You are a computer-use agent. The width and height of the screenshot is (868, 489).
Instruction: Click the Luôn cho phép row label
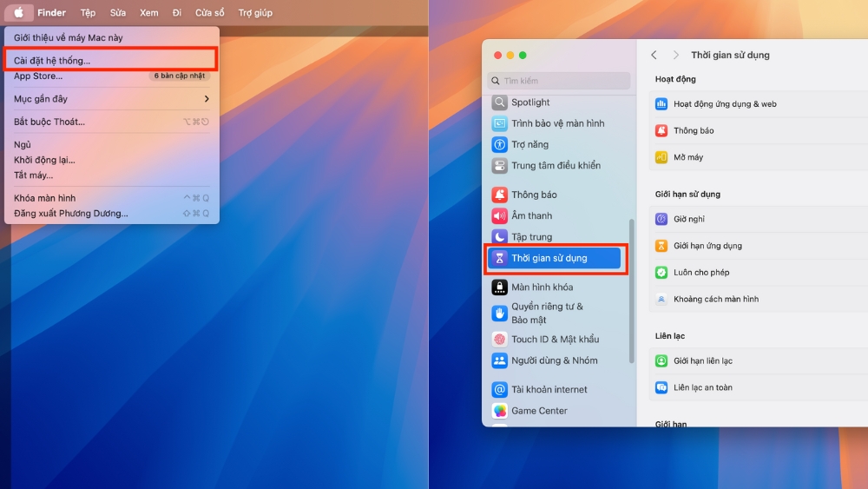(x=701, y=272)
